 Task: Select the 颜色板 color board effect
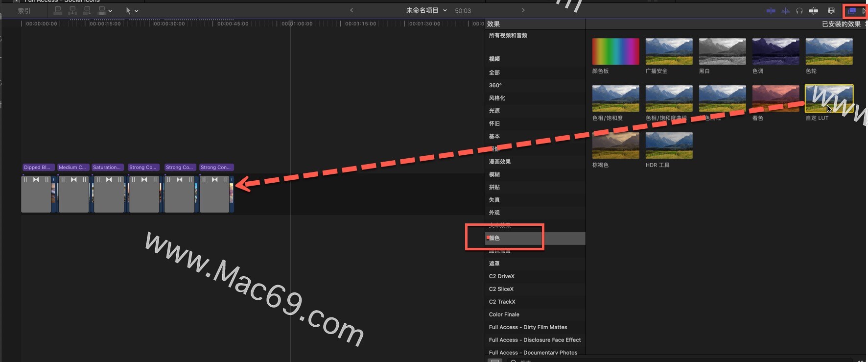pos(615,51)
